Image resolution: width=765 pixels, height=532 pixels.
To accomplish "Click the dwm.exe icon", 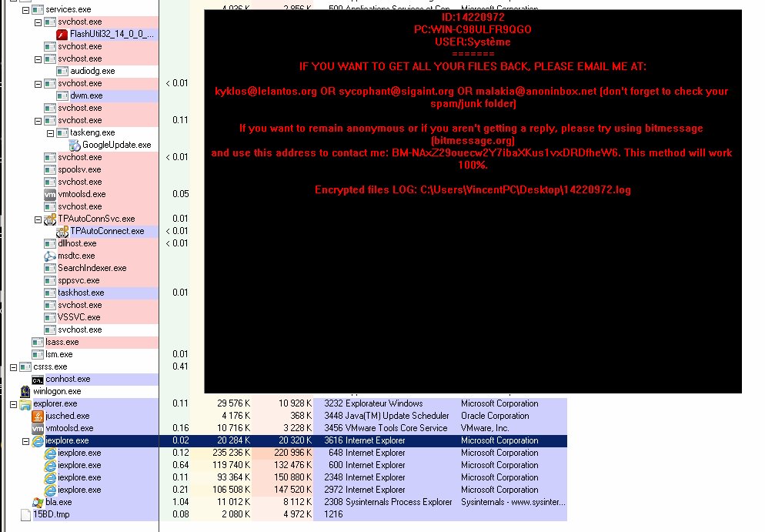I will [x=62, y=95].
